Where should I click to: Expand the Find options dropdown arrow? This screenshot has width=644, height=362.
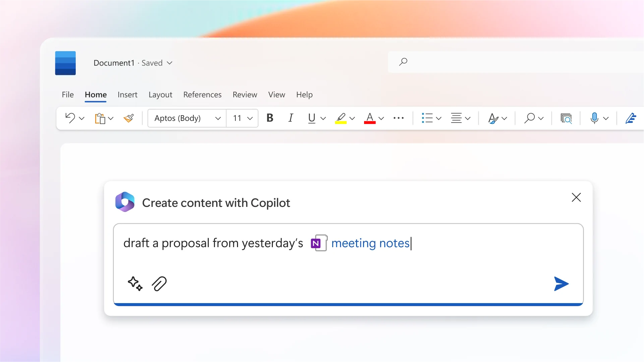click(541, 118)
